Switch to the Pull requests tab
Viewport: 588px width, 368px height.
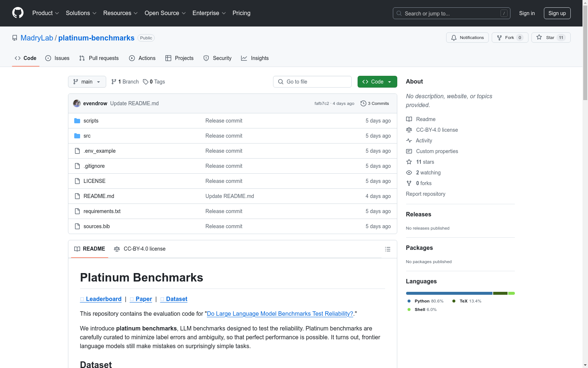pos(99,58)
